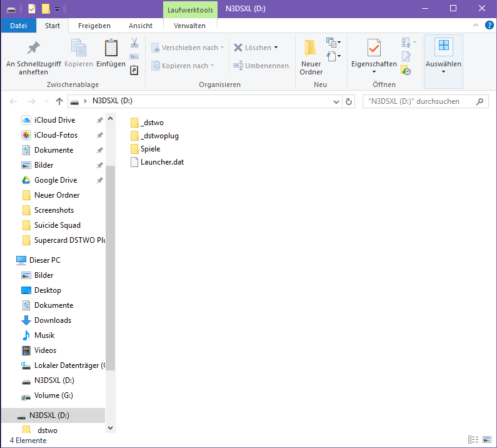Expand the Löschen dropdown arrow
Screen dimensions: 497x448
[x=276, y=48]
